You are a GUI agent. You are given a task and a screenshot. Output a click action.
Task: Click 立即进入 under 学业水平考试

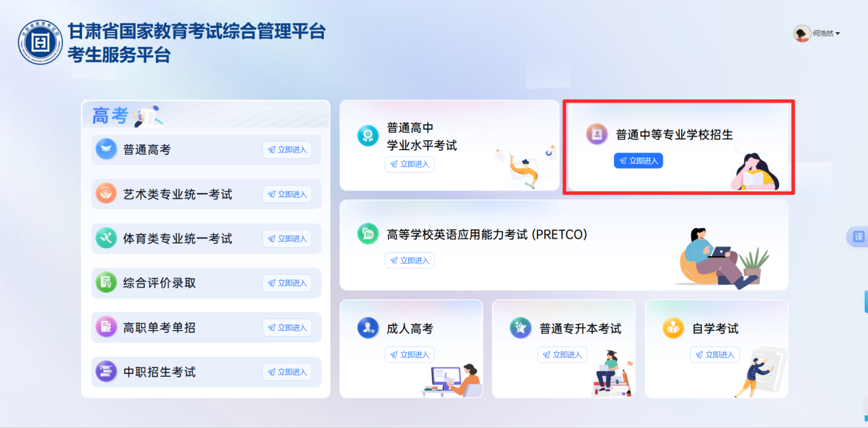pos(409,164)
